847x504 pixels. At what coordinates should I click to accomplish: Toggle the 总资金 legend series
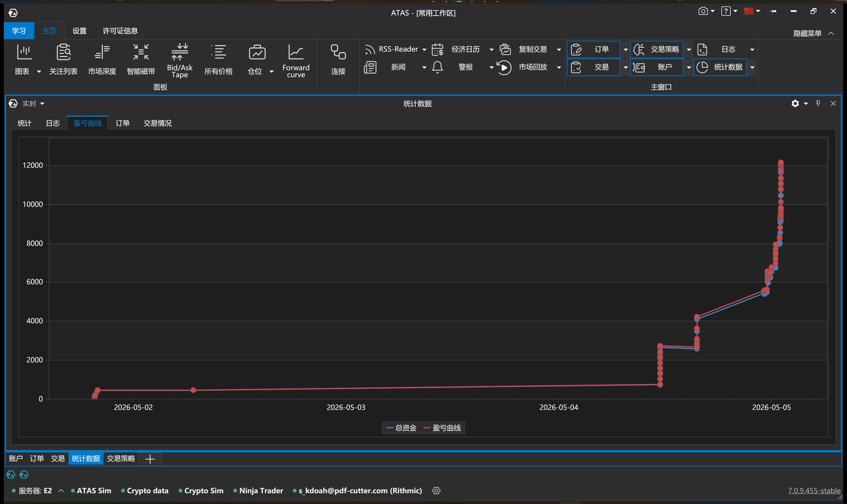[x=401, y=428]
